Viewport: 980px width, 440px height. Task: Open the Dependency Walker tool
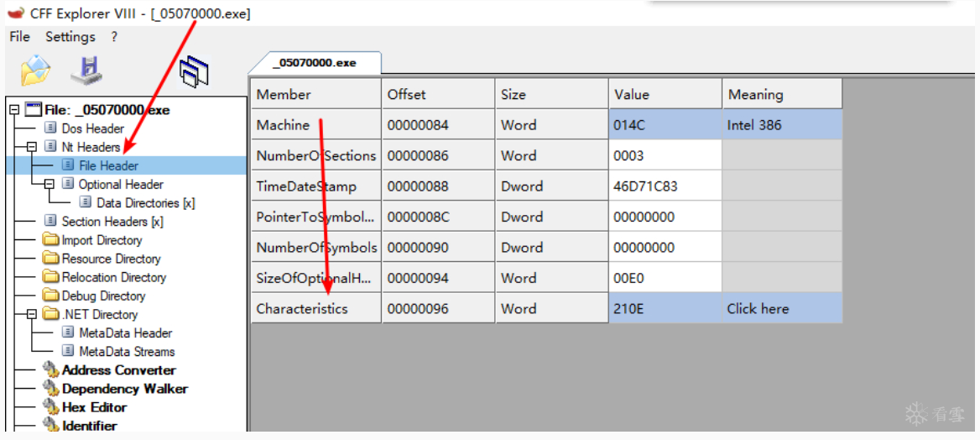(125, 389)
